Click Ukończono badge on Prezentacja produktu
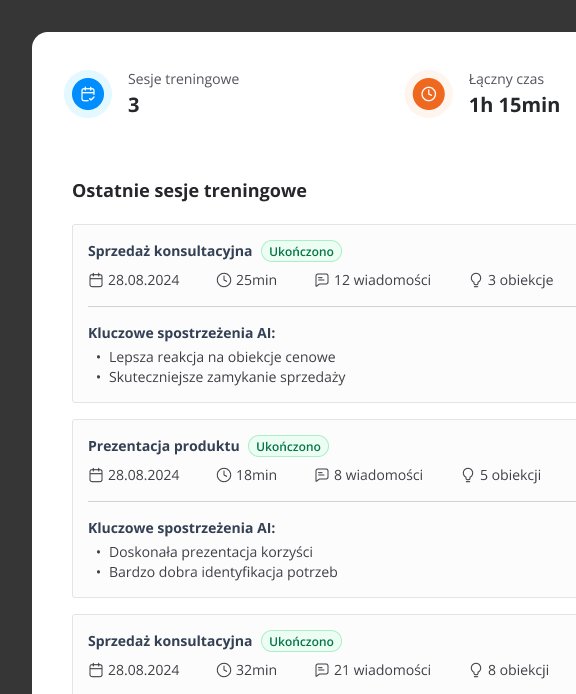This screenshot has height=694, width=576. pos(288,446)
